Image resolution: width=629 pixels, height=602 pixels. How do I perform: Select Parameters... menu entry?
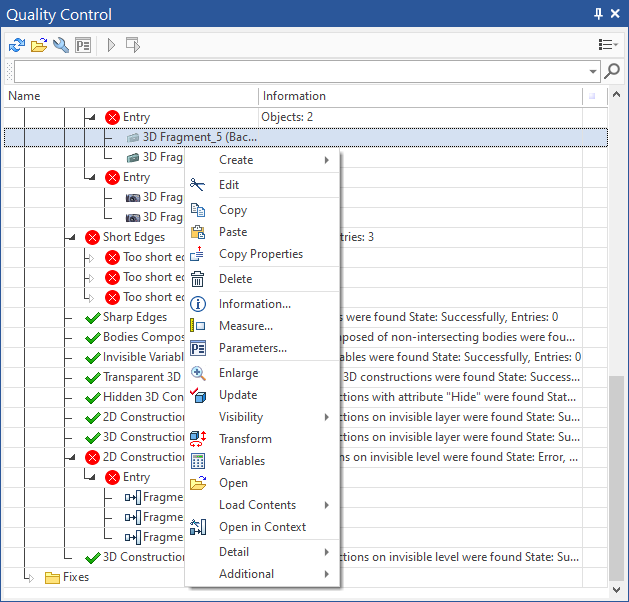pyautogui.click(x=262, y=348)
